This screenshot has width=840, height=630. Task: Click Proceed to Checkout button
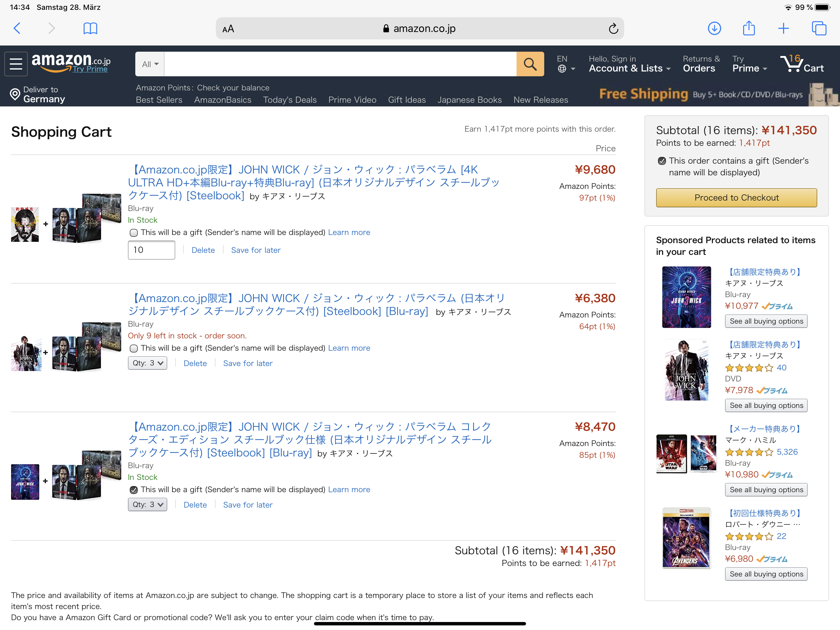(736, 197)
